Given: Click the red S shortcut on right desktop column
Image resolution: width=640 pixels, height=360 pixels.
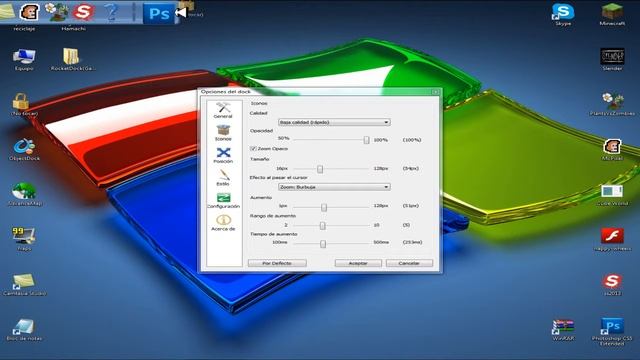Looking at the screenshot, I should point(612,284).
